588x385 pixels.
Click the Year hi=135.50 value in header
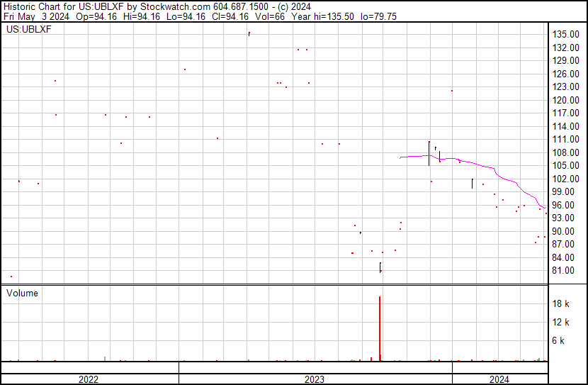coord(322,16)
